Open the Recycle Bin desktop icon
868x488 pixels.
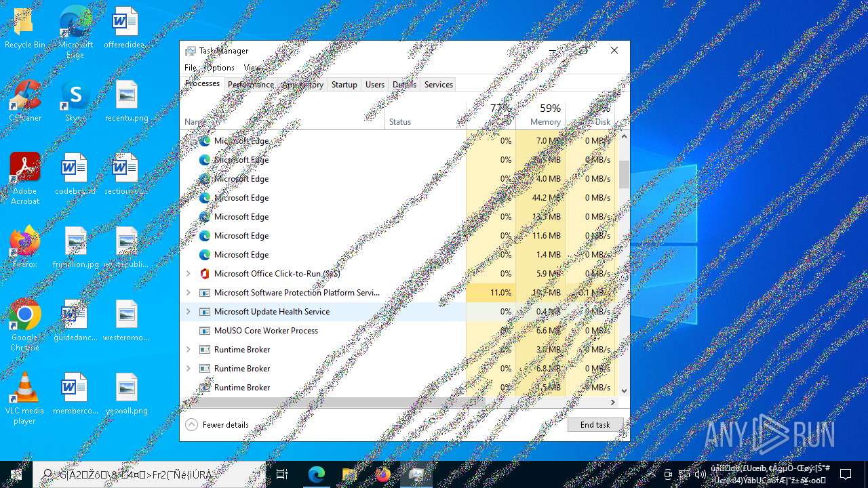[24, 28]
